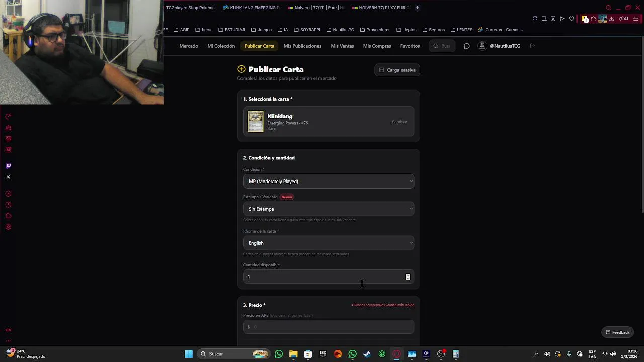Click the tab search magnifier icon
This screenshot has width=644, height=362.
click(608, 8)
